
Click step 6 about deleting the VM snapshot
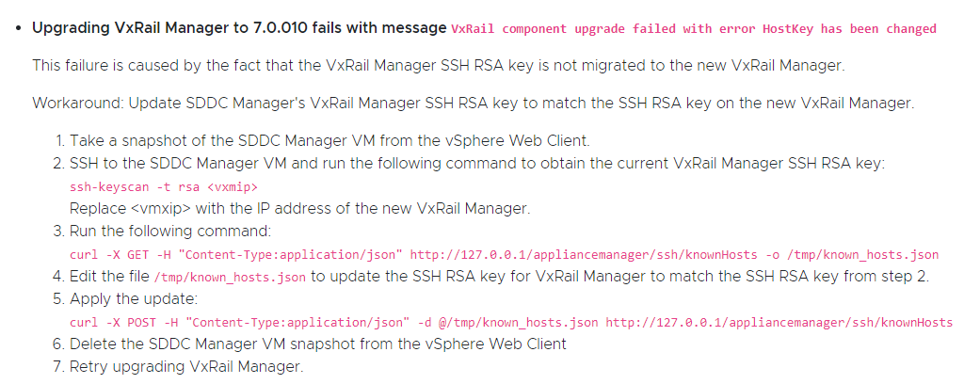318,344
